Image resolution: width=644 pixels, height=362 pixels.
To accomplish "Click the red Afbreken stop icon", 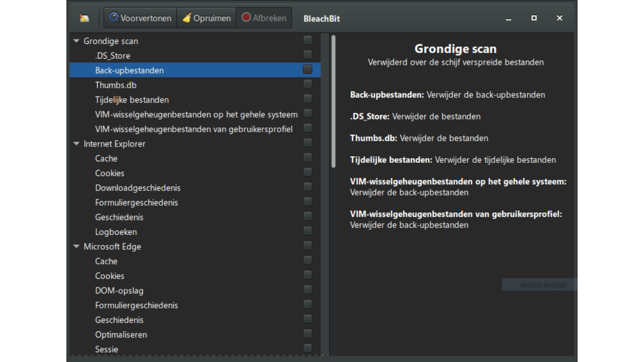I will click(246, 17).
